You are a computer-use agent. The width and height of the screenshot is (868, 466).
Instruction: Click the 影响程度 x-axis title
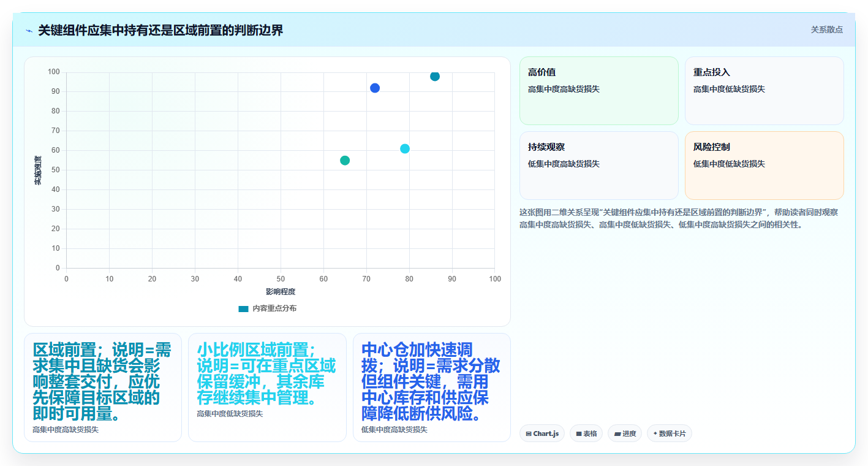click(281, 291)
